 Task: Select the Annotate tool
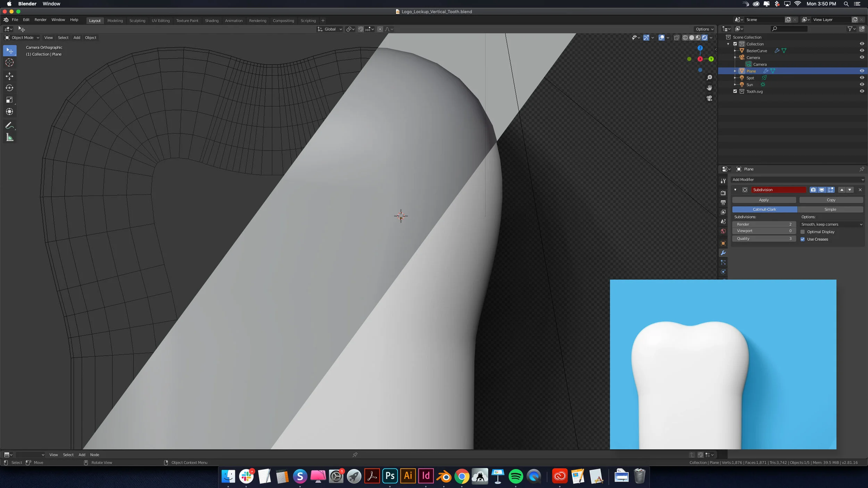click(x=9, y=125)
